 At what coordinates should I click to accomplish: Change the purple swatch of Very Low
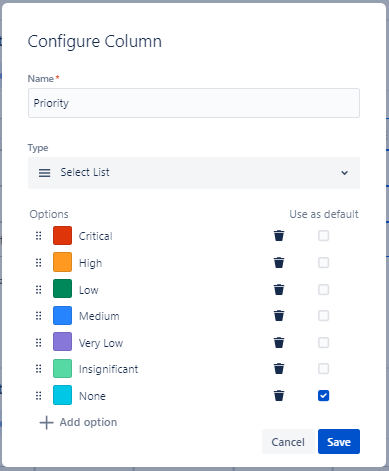pos(62,342)
